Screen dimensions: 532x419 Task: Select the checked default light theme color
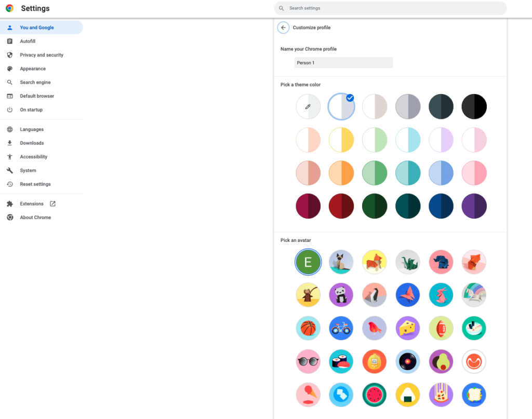tap(341, 106)
